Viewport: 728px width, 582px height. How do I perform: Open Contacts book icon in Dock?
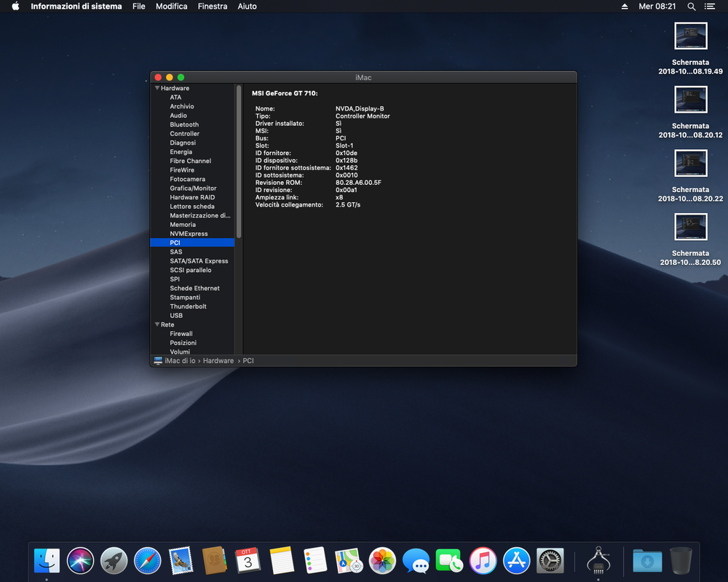click(214, 561)
